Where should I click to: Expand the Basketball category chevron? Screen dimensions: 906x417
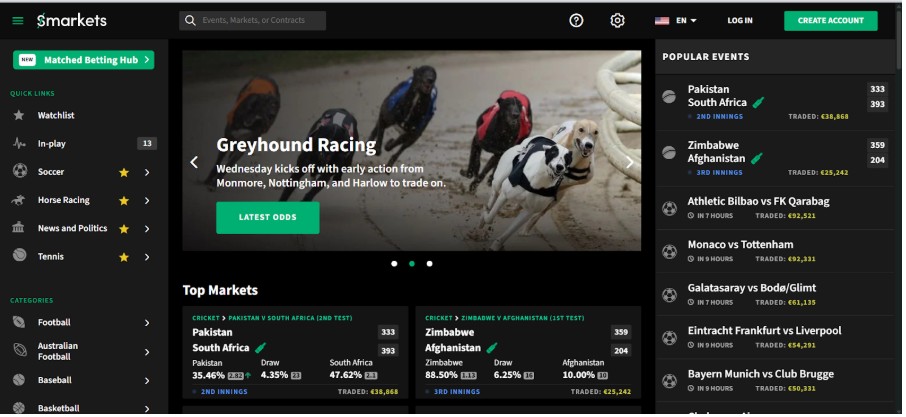147,409
